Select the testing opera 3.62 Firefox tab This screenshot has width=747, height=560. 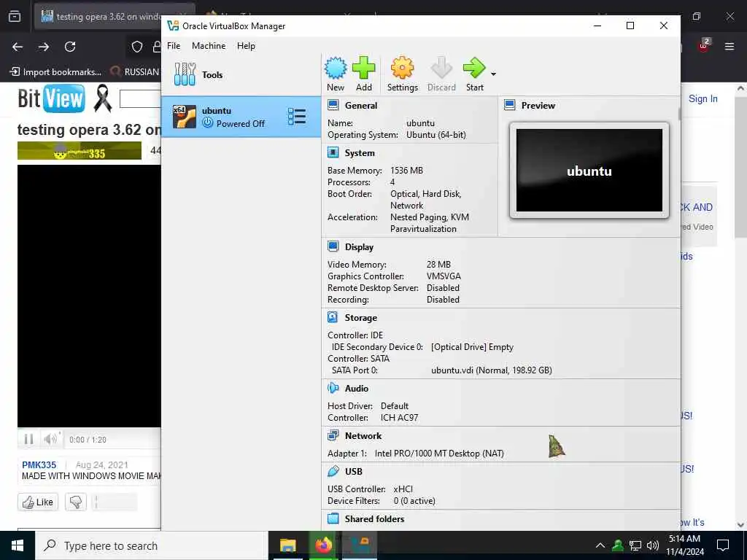98,17
